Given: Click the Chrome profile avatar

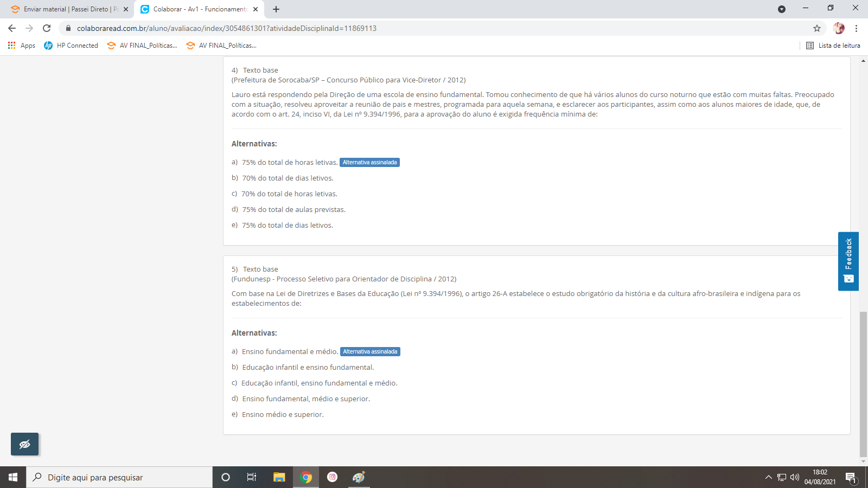Looking at the screenshot, I should coord(839,28).
